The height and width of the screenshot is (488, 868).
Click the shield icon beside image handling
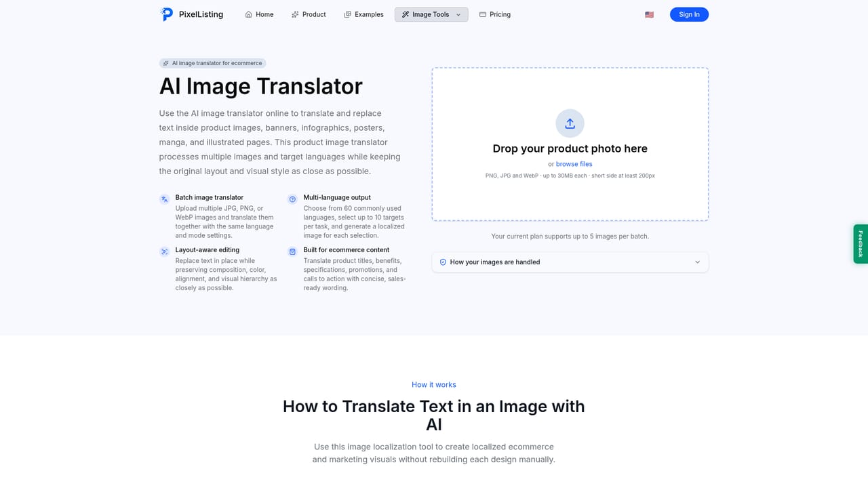(x=443, y=262)
